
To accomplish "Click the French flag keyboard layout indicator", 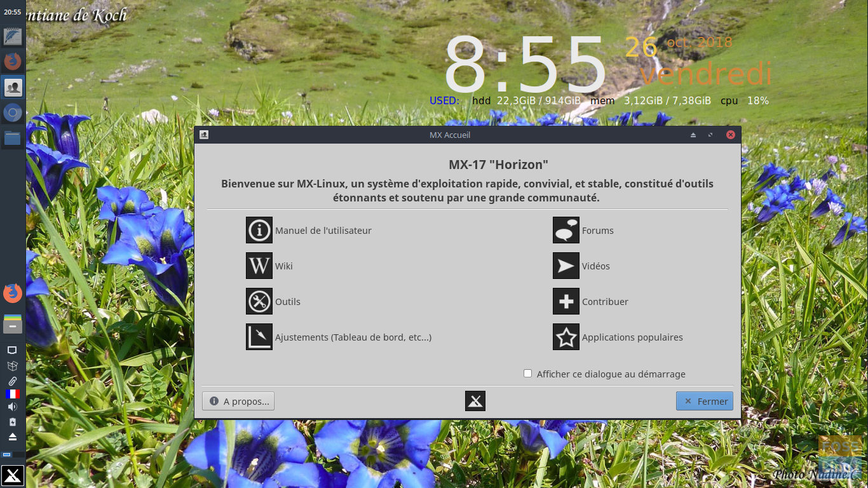I will point(13,393).
